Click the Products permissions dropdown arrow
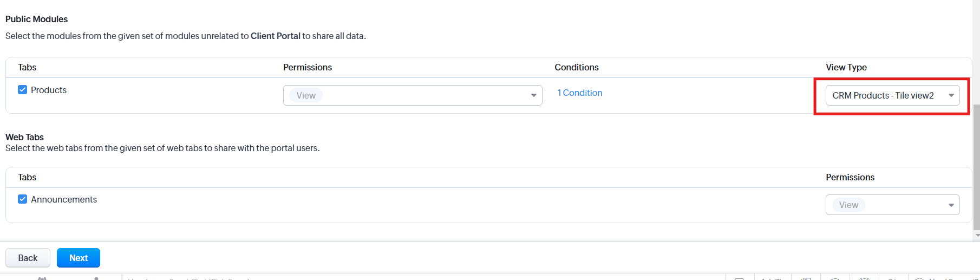This screenshot has width=980, height=280. click(x=534, y=95)
